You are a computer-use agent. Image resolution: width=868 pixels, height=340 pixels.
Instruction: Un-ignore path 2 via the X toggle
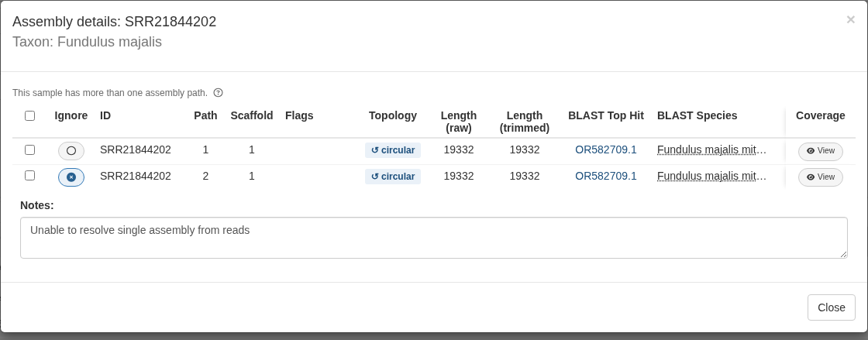[71, 177]
